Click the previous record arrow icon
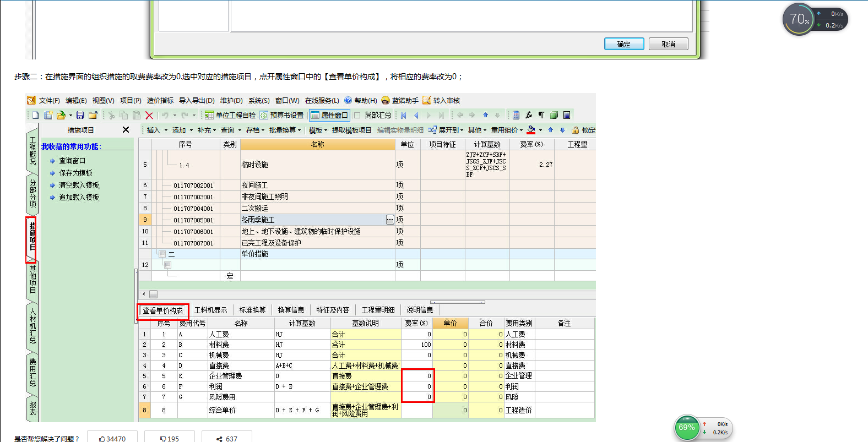 416,115
